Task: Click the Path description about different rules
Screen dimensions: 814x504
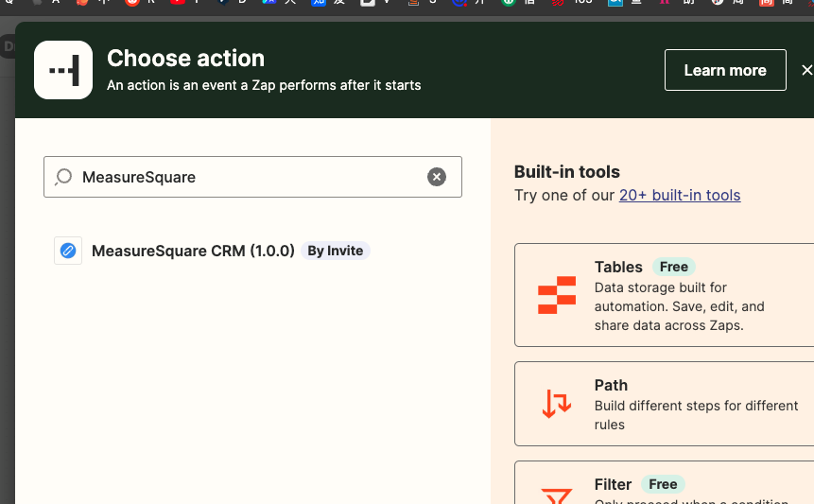Action: (696, 415)
